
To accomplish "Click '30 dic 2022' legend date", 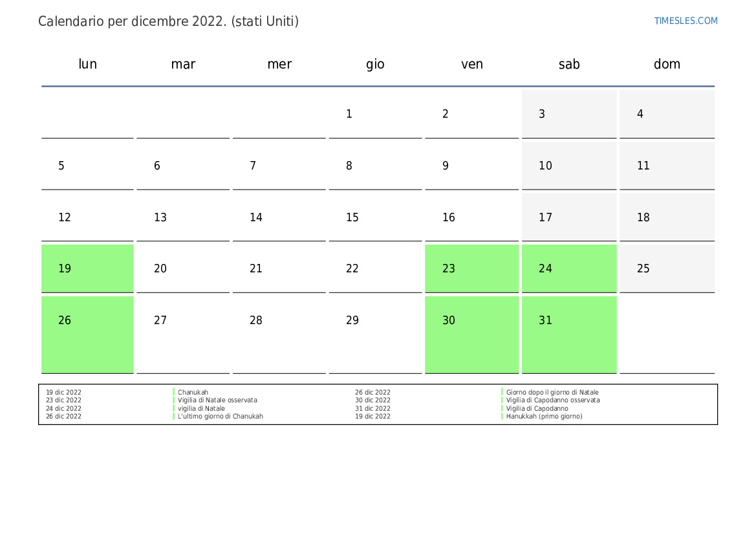I will pyautogui.click(x=373, y=400).
